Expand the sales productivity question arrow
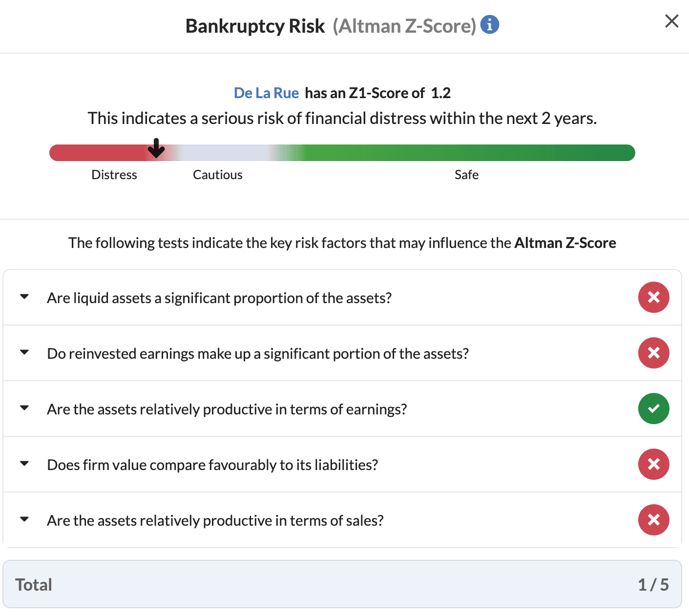This screenshot has width=689, height=616. [x=24, y=519]
